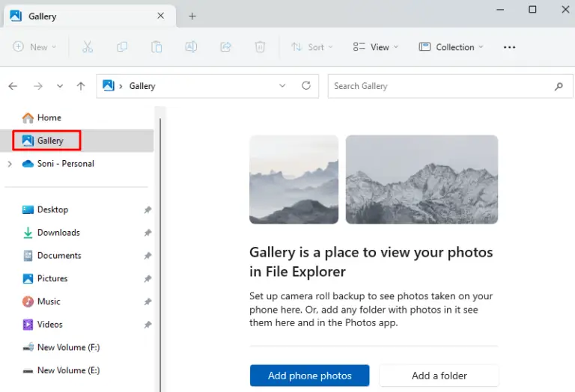Screen dimensions: 575x392
Task: Click chevron before Gallery in address bar
Action: coord(121,87)
